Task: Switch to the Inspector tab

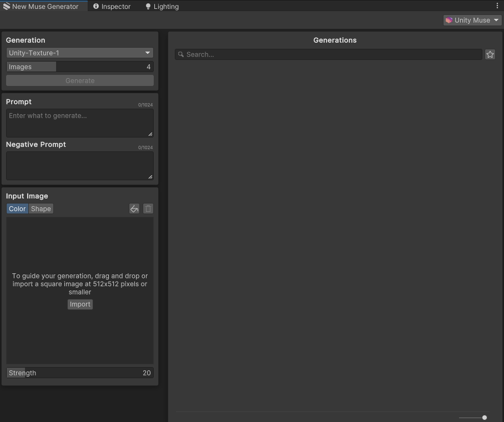Action: pyautogui.click(x=112, y=7)
